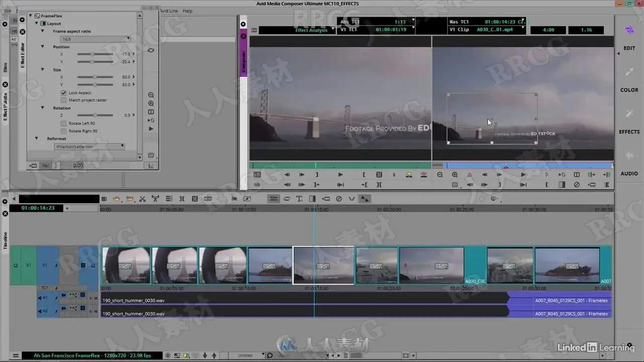Switch to the Effect Palette side tab
644x362 pixels.
5,106
